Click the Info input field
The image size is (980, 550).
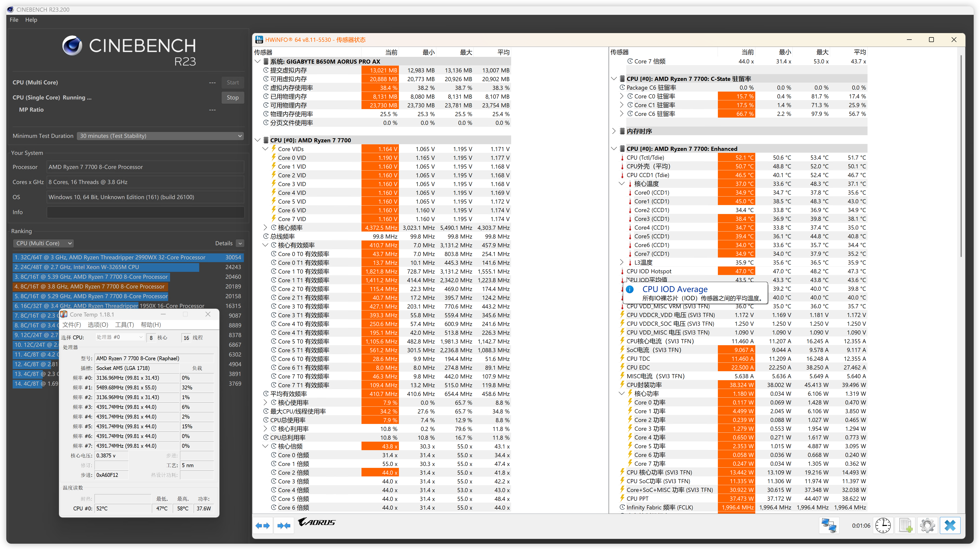(145, 212)
